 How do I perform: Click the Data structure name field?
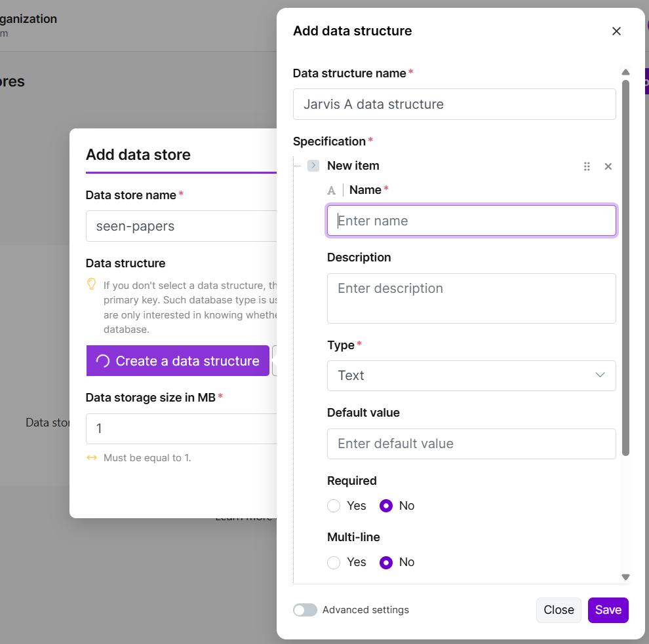(454, 104)
